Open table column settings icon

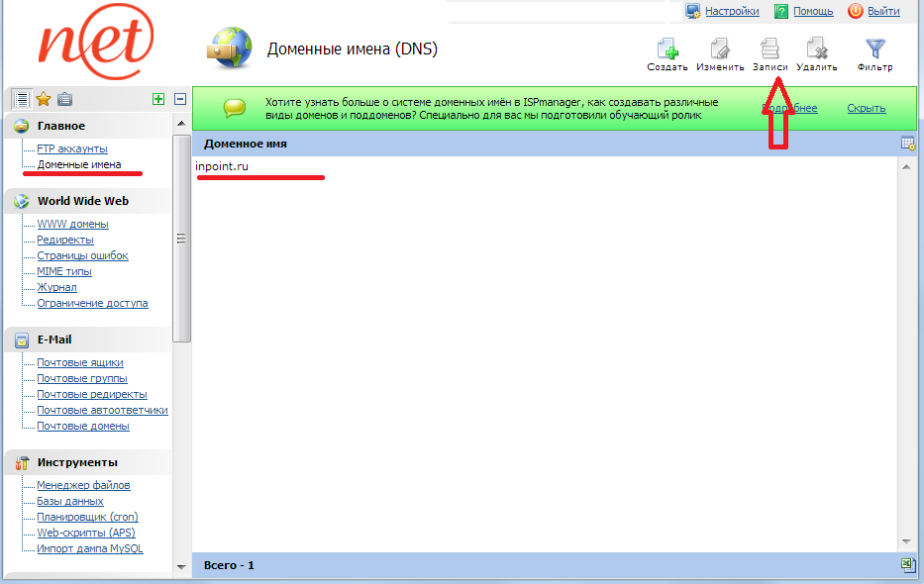[x=908, y=144]
